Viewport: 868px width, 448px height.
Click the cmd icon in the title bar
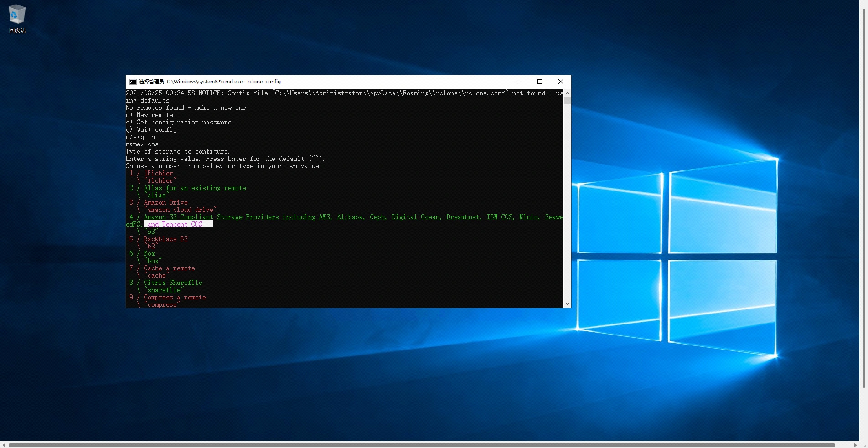(x=133, y=82)
